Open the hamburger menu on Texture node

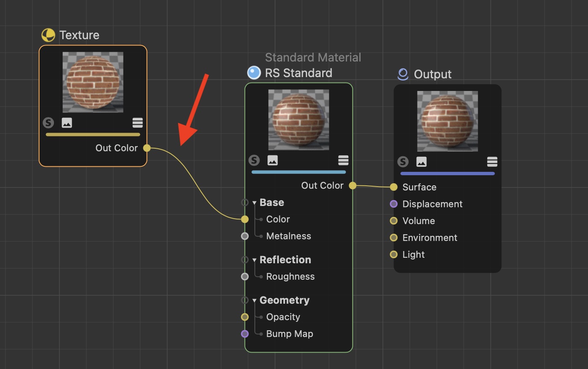(137, 123)
